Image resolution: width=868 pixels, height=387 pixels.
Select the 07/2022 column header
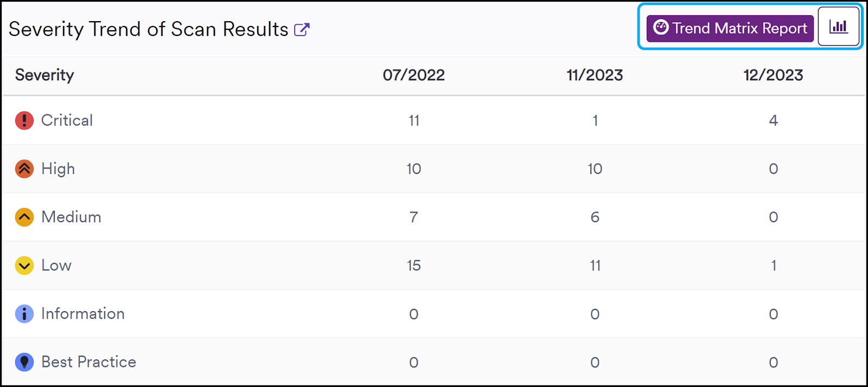coord(413,75)
